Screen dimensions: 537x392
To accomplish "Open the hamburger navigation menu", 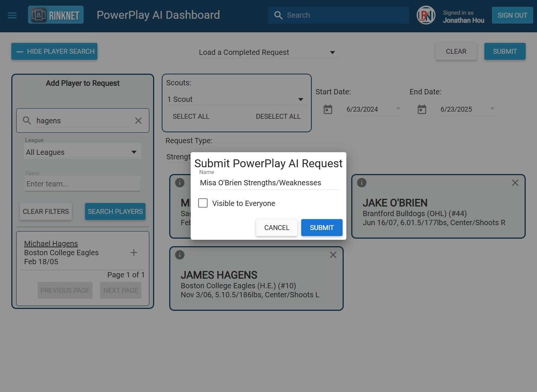I will tap(12, 15).
